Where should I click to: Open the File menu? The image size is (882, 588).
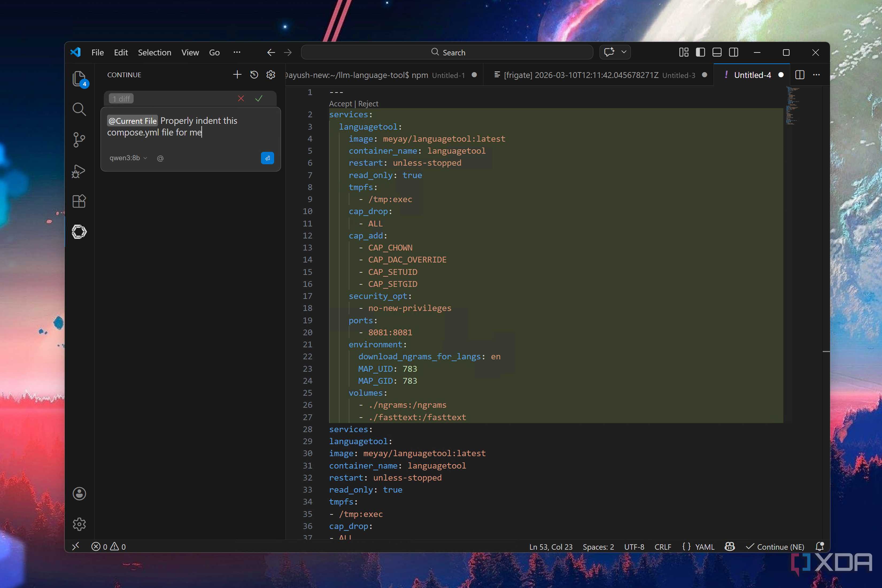(x=98, y=52)
